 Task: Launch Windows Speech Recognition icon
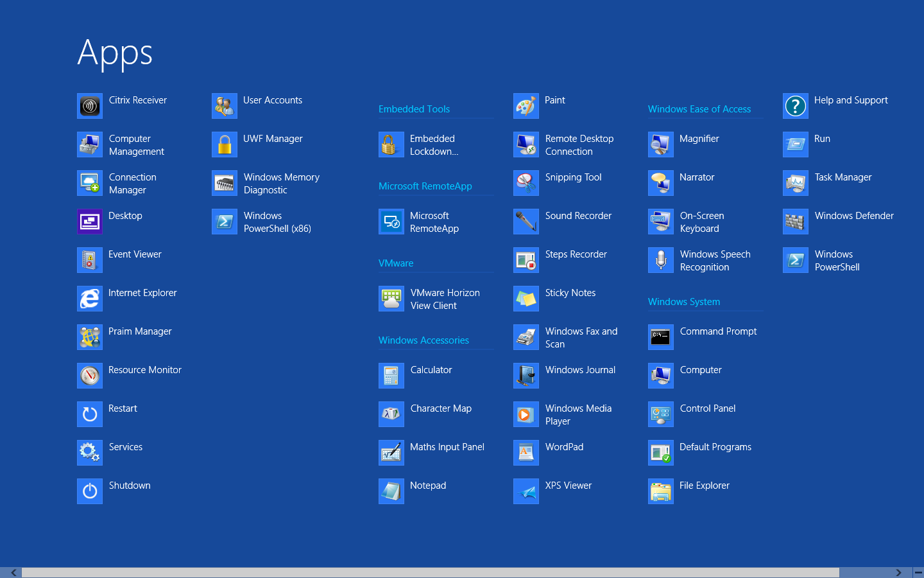click(661, 260)
